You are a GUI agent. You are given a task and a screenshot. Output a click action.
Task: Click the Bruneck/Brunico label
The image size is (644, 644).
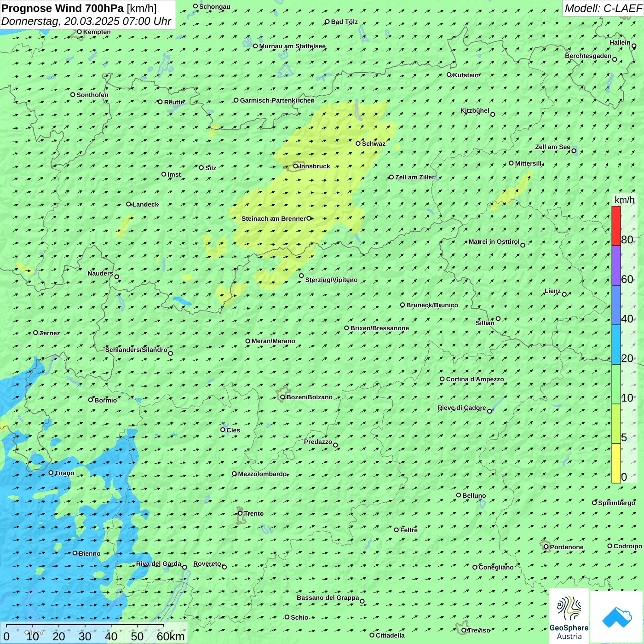click(x=432, y=305)
